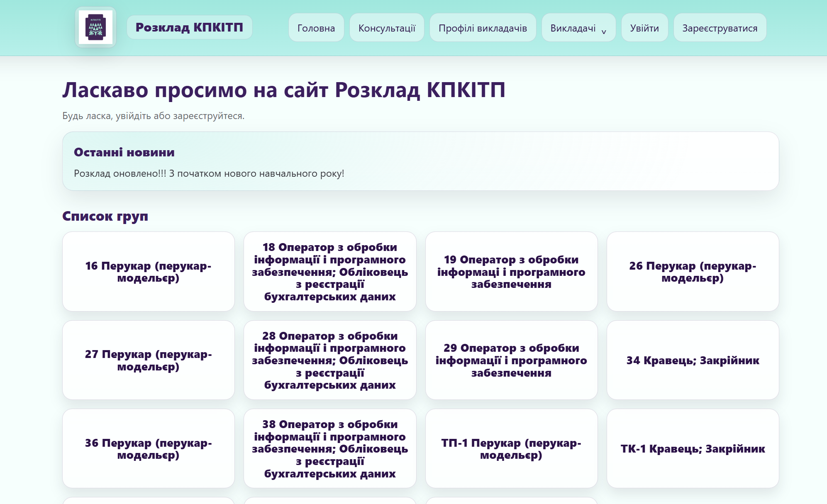827x504 pixels.
Task: Open group 29 Оператор з обробки інформації card
Action: coord(511,360)
